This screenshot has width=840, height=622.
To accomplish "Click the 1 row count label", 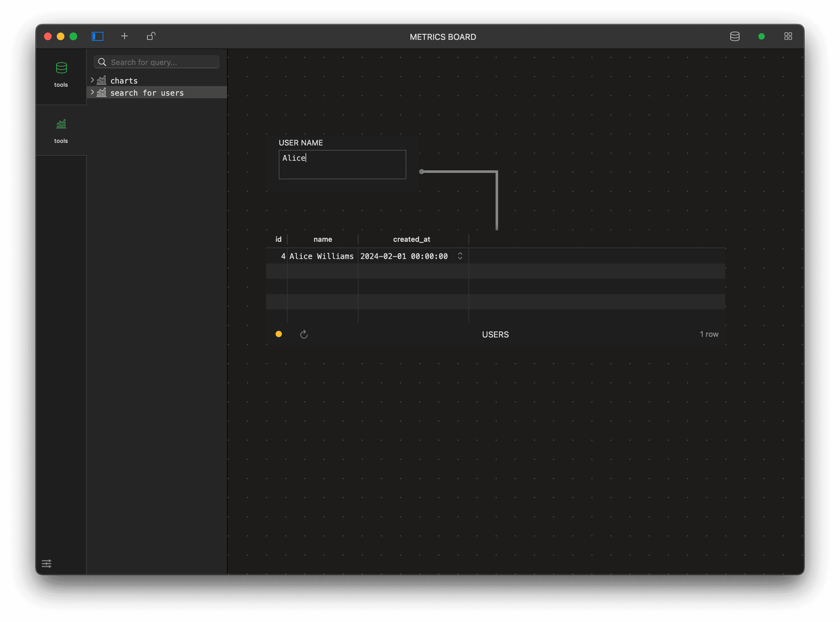I will pyautogui.click(x=709, y=334).
